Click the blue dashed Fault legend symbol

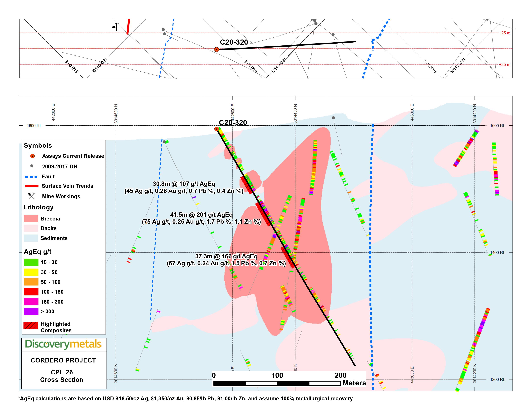point(31,177)
